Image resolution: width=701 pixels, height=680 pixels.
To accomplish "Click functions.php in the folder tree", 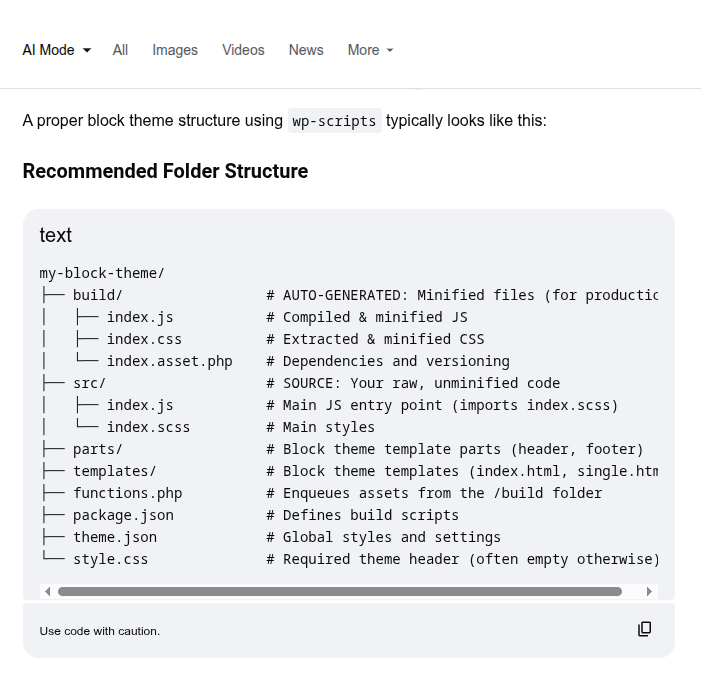I will coord(127,493).
